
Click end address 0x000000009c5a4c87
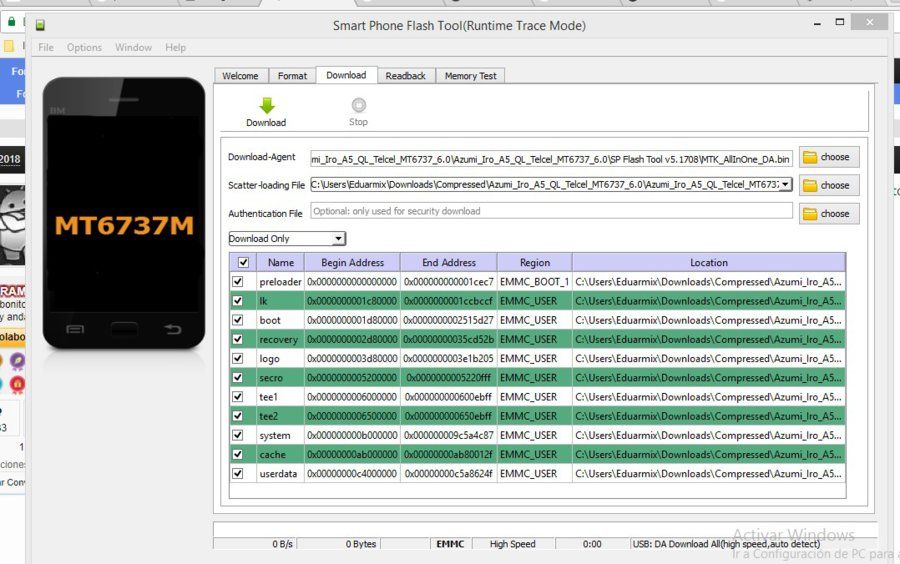[x=448, y=435]
